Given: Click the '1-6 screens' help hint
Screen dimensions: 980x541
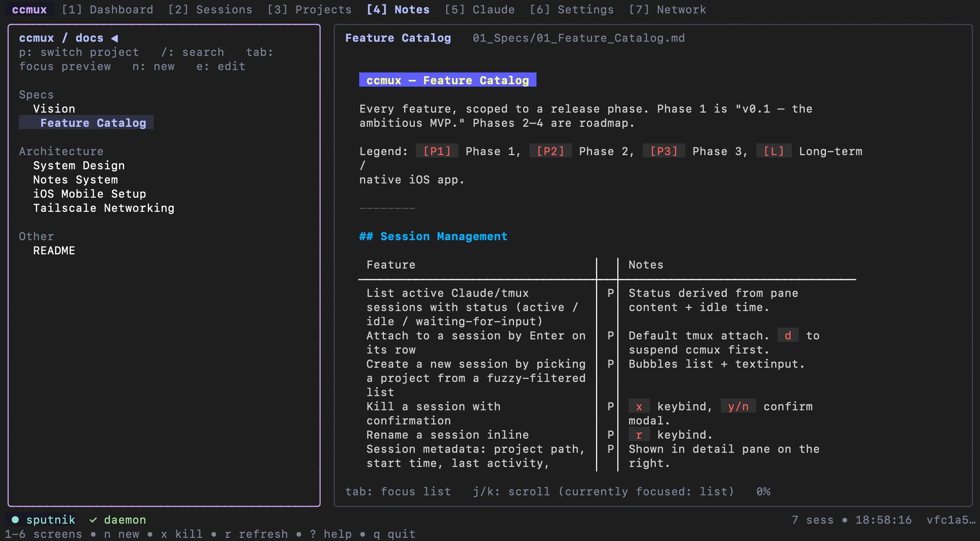Looking at the screenshot, I should 44,534.
